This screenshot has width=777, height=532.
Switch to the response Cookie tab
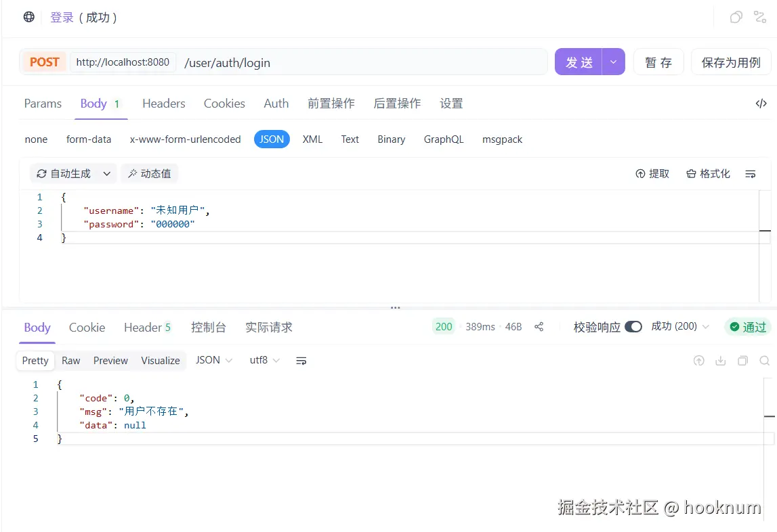pos(87,328)
